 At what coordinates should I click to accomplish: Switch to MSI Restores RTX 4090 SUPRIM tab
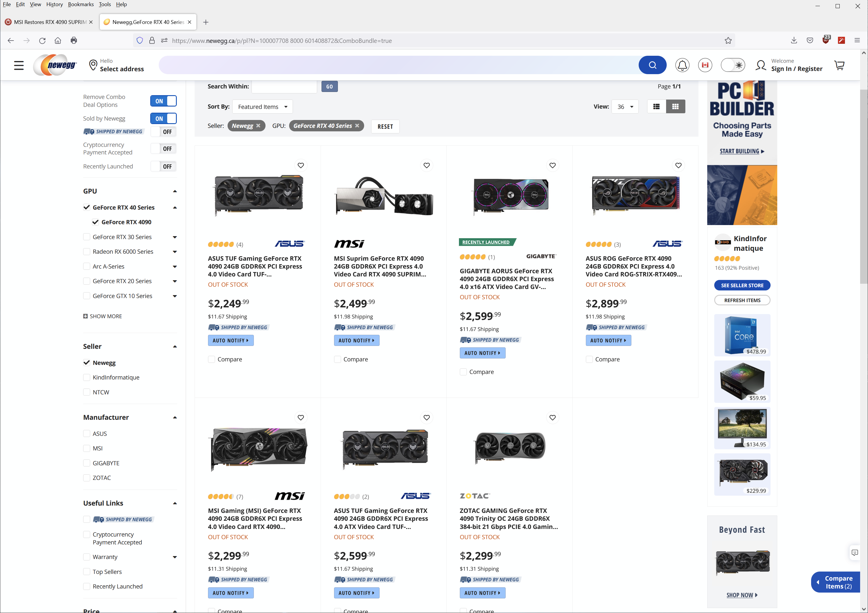click(x=49, y=22)
